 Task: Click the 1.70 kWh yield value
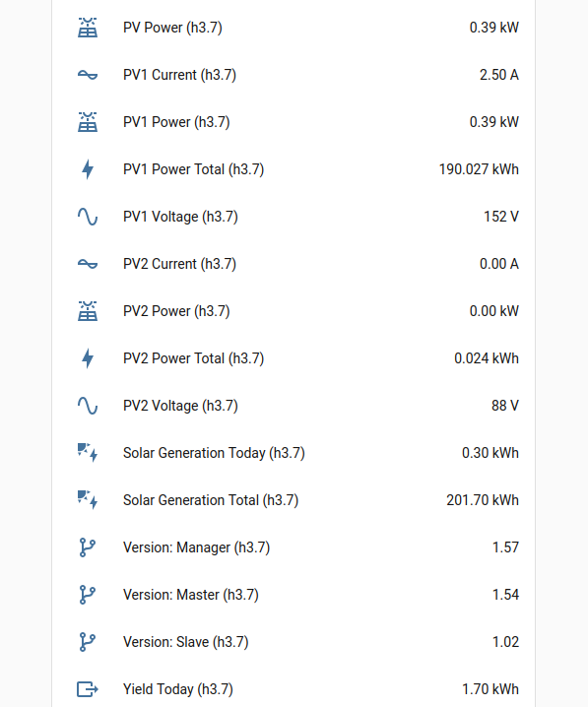coord(490,689)
